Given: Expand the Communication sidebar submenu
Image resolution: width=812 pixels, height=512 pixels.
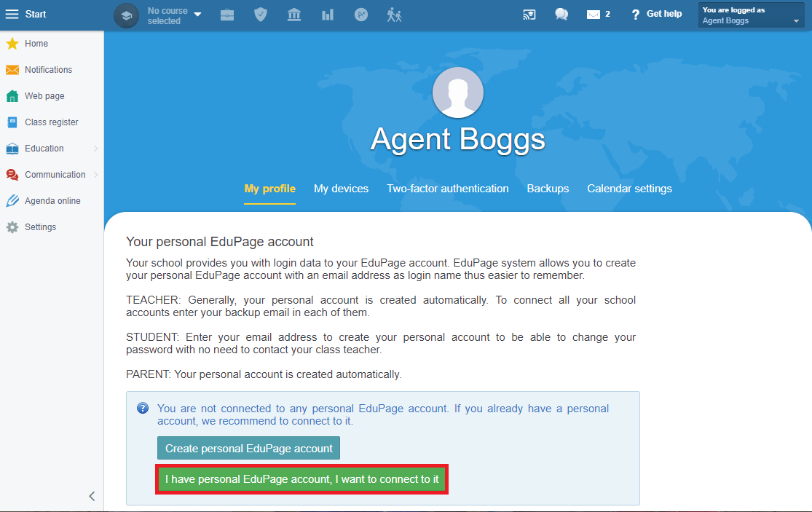Looking at the screenshot, I should click(52, 175).
